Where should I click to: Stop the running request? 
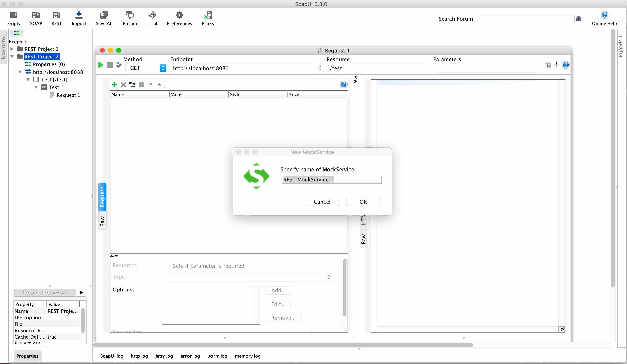coord(110,65)
